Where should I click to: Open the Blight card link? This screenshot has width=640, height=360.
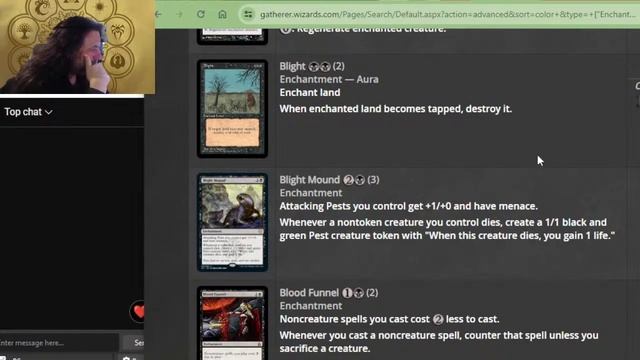pyautogui.click(x=292, y=66)
